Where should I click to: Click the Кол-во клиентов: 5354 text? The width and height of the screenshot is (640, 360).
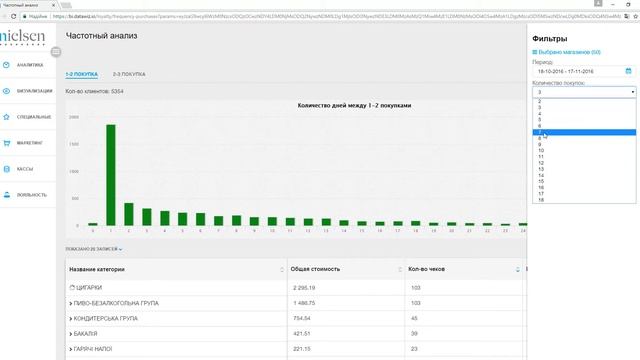94,91
